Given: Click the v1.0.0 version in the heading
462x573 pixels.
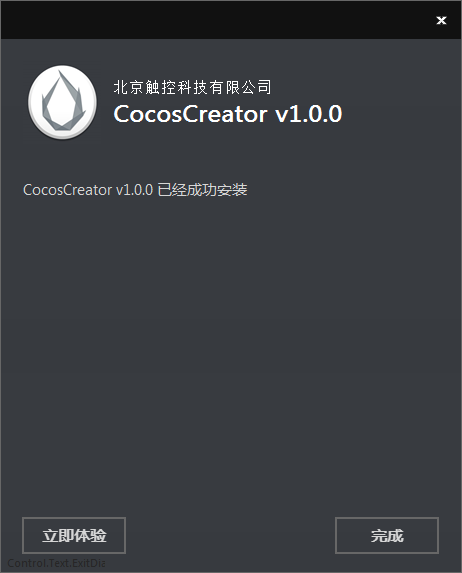Looking at the screenshot, I should point(309,114).
